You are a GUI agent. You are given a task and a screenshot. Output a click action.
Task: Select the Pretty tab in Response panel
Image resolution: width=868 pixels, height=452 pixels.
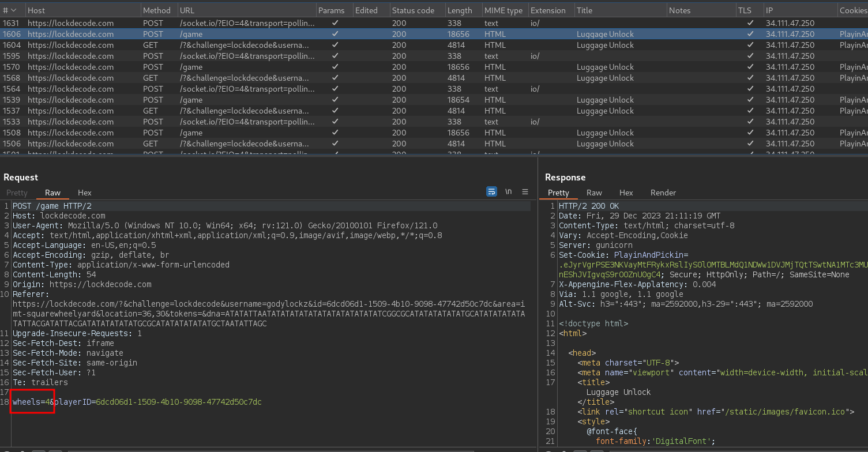pyautogui.click(x=558, y=193)
